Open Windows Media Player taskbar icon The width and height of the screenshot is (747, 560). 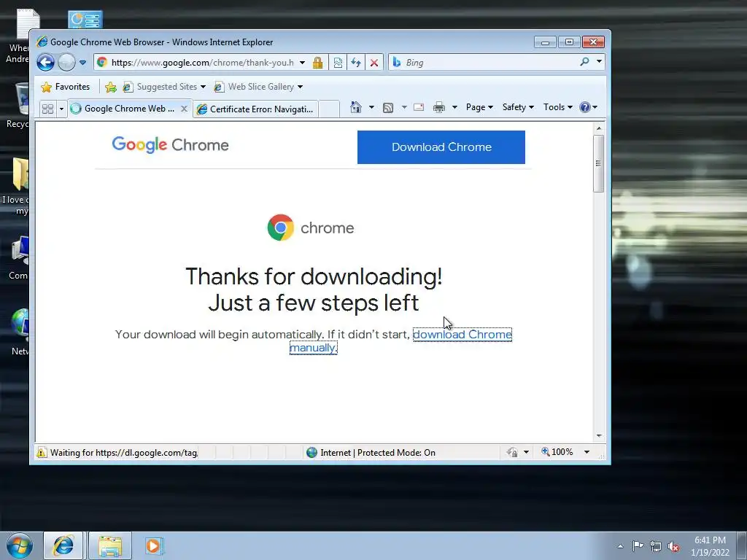(x=153, y=545)
